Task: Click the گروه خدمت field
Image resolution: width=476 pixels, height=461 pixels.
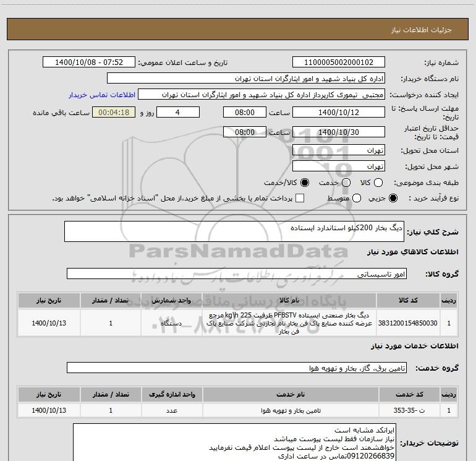Action: (x=237, y=368)
